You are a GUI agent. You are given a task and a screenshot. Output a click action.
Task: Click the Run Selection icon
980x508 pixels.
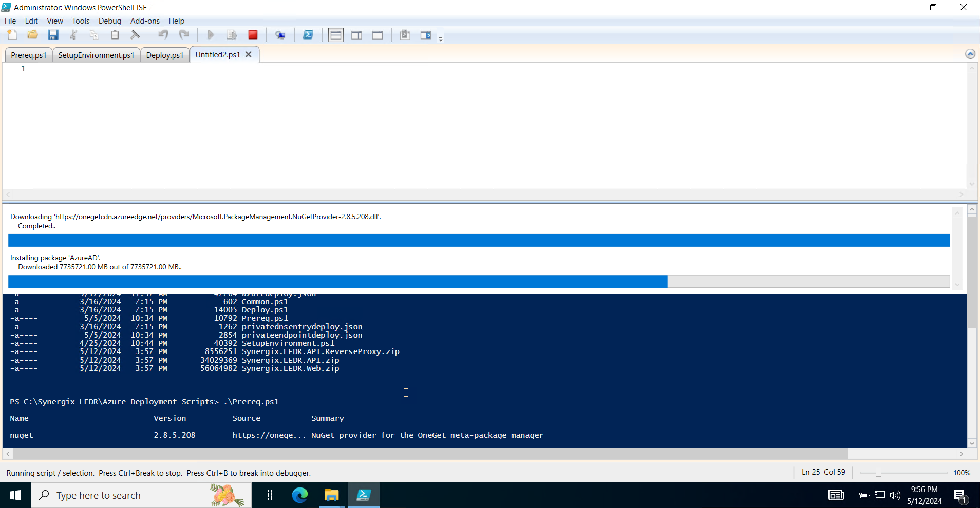pyautogui.click(x=232, y=35)
